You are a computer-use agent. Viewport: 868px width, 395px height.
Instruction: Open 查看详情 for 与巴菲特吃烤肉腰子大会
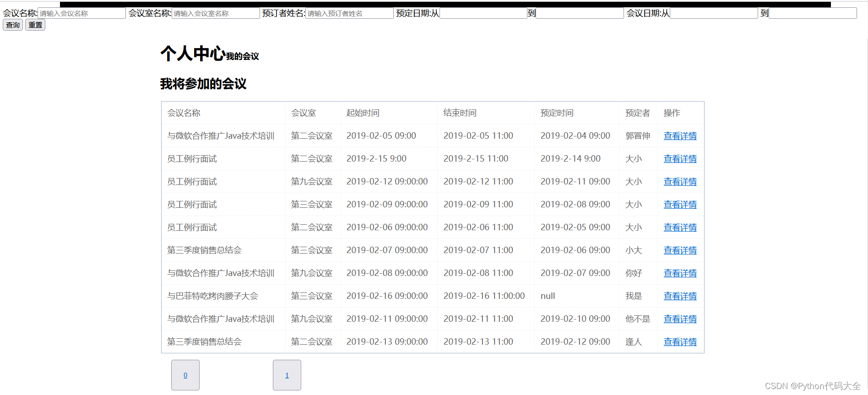(680, 296)
